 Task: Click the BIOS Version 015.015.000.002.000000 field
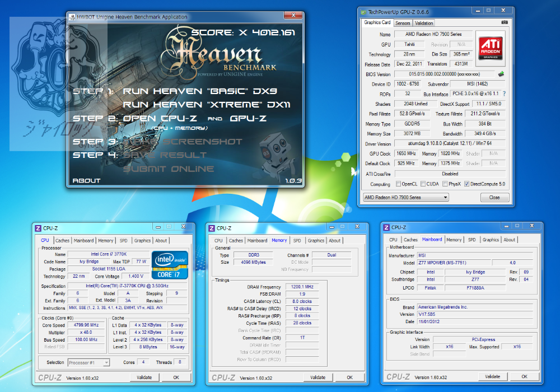444,74
